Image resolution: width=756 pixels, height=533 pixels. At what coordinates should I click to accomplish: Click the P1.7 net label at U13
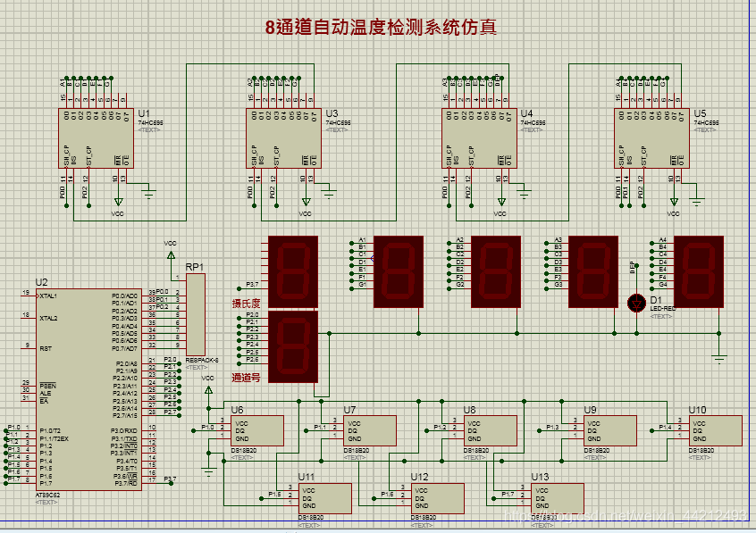tap(508, 494)
